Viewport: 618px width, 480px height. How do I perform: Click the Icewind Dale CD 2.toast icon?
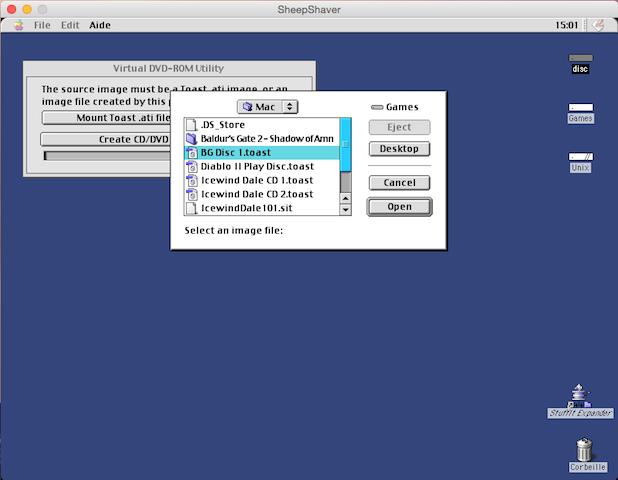(192, 194)
